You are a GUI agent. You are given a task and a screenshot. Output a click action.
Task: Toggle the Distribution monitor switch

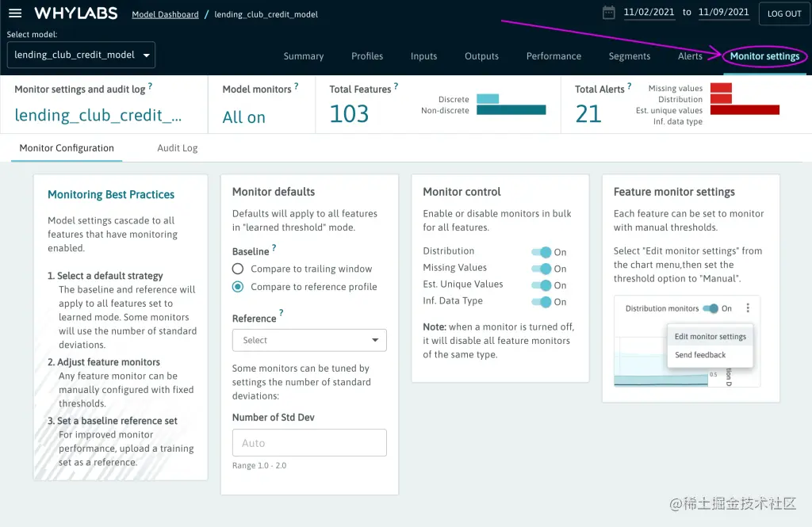pos(542,252)
